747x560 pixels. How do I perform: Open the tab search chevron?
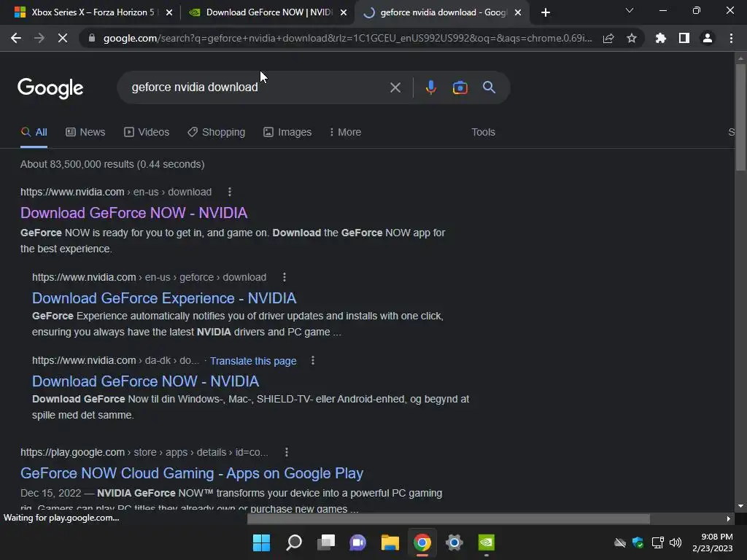pyautogui.click(x=630, y=10)
